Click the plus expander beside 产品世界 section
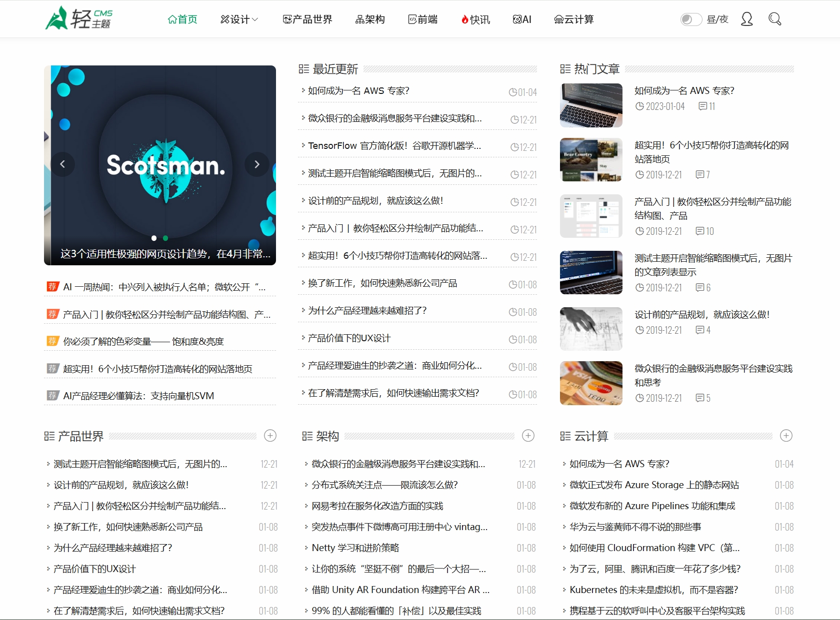This screenshot has width=840, height=620. point(270,436)
